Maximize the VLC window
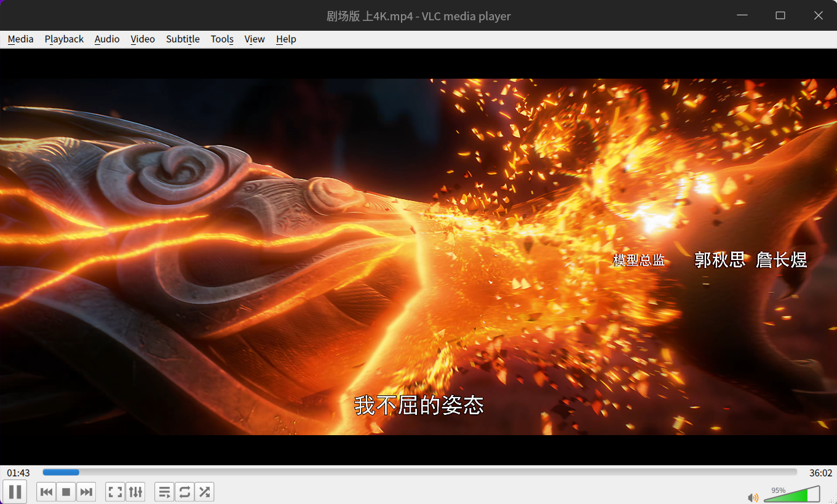Screen dimensions: 837x504 click(x=780, y=15)
